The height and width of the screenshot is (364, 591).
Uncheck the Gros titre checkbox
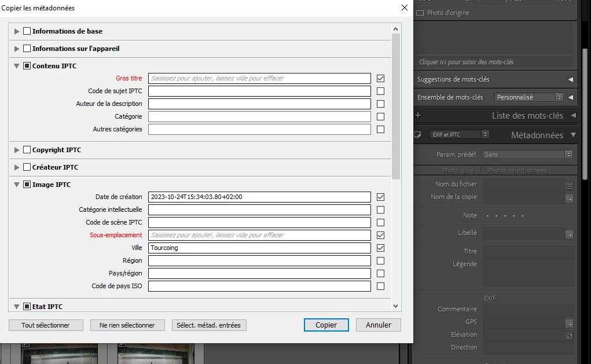(381, 78)
